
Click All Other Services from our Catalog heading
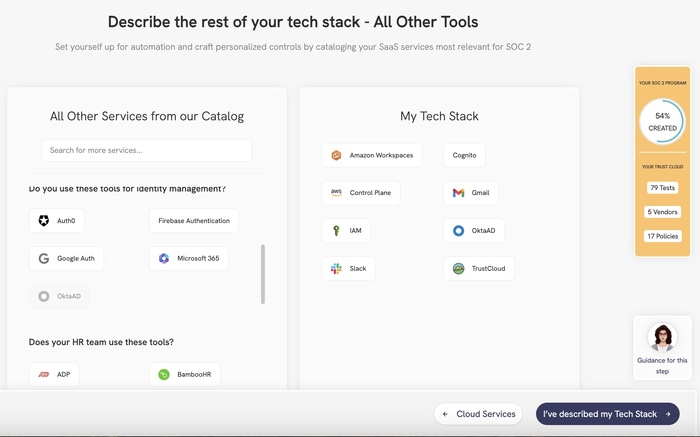coord(147,116)
